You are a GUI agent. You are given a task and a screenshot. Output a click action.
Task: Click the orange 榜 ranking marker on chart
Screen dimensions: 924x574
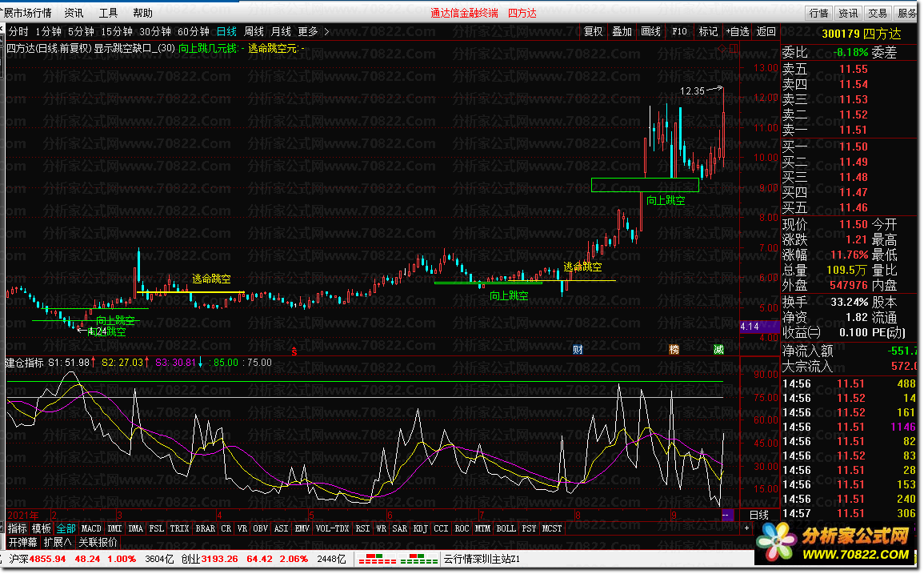click(x=674, y=350)
